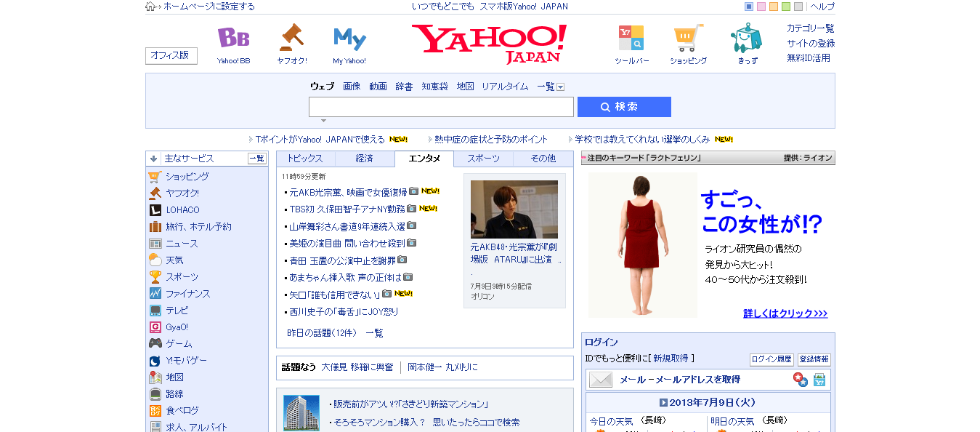Open the きっず icon
The width and height of the screenshot is (980, 432).
pos(747,38)
